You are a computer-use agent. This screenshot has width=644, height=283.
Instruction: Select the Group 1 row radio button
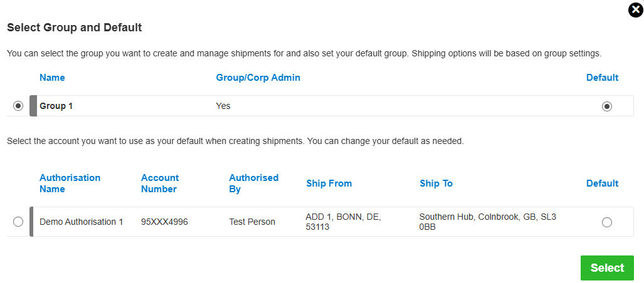[x=18, y=106]
